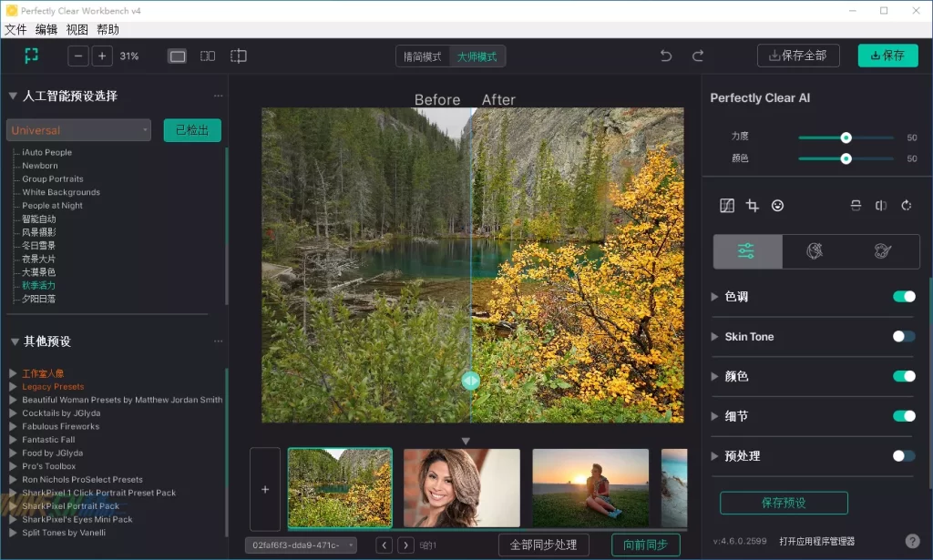Image resolution: width=933 pixels, height=560 pixels.
Task: Switch to side-by-side split view icon
Action: (208, 56)
